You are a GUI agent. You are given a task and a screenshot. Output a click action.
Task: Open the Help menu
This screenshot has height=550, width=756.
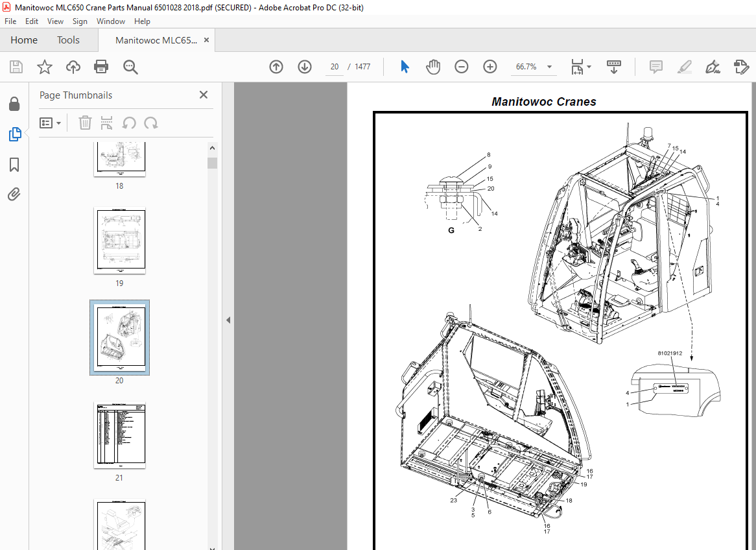tap(142, 21)
